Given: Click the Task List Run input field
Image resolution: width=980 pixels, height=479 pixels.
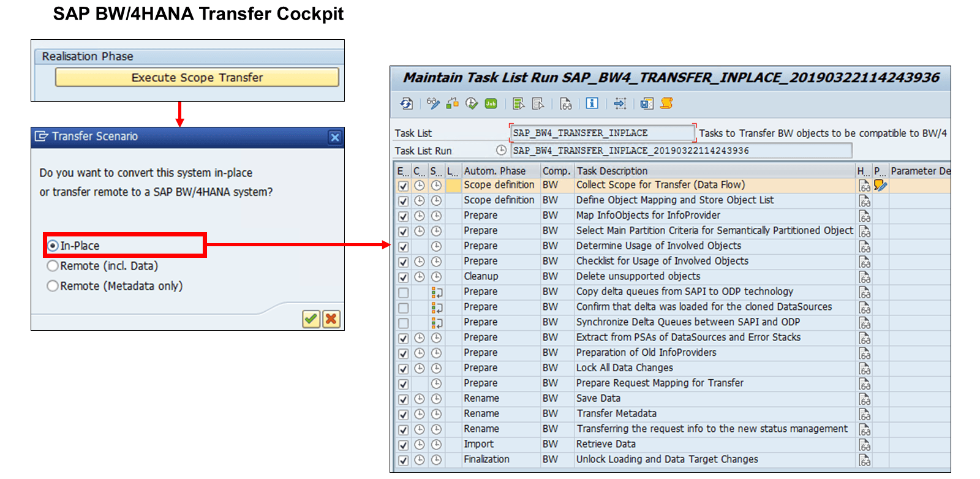Looking at the screenshot, I should [x=681, y=151].
